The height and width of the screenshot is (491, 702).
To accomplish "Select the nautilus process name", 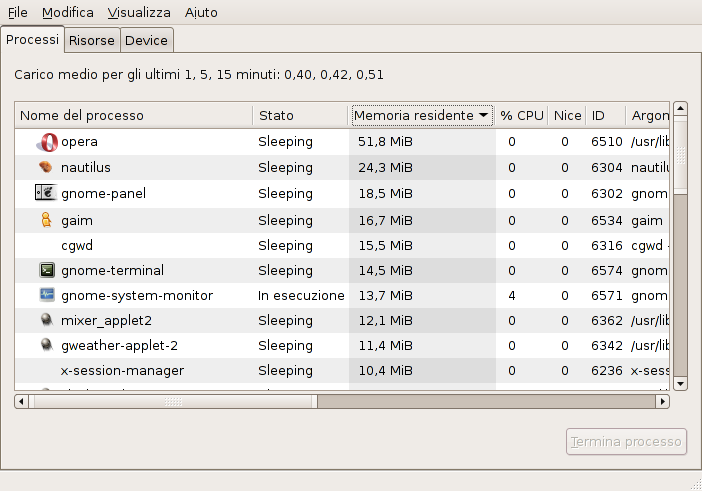I will (86, 167).
